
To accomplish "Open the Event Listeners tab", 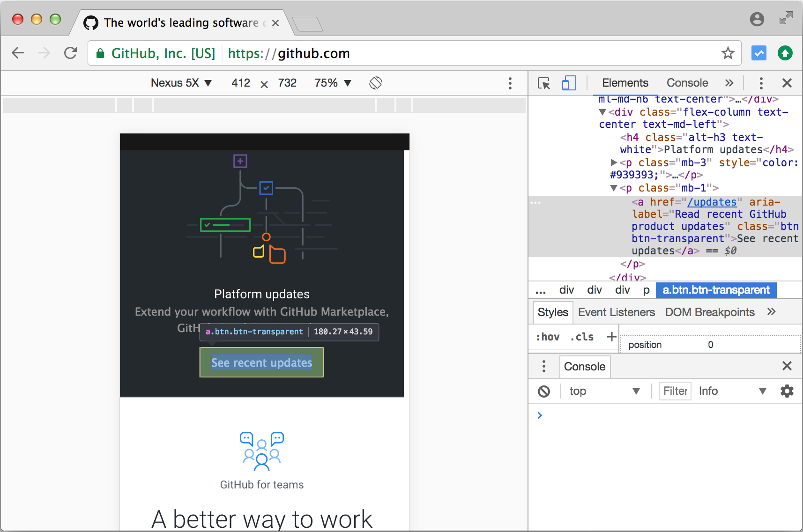I will [617, 312].
